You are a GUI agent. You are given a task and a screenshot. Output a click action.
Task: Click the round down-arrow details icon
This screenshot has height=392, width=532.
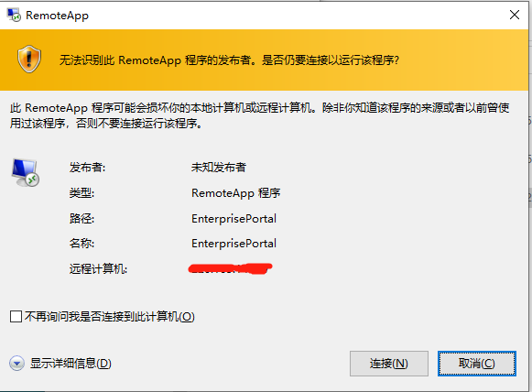click(16, 364)
